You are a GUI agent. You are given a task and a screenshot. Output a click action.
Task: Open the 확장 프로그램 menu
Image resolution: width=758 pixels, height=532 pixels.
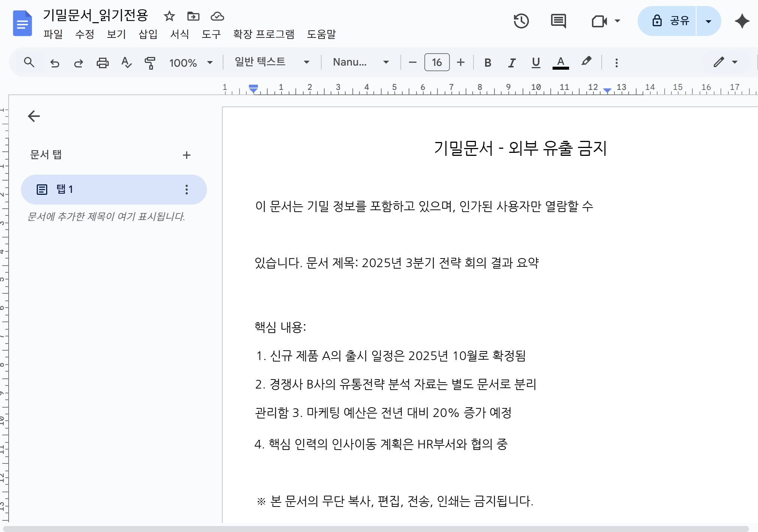click(264, 34)
